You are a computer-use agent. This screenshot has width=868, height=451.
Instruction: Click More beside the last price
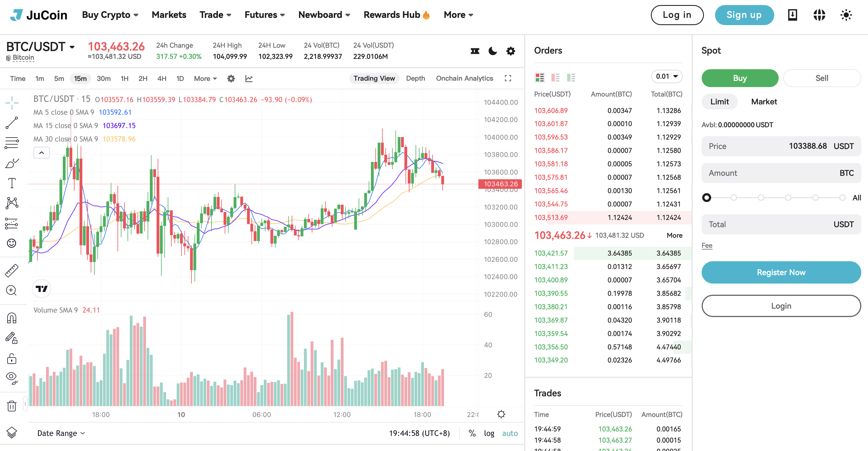pyautogui.click(x=674, y=236)
